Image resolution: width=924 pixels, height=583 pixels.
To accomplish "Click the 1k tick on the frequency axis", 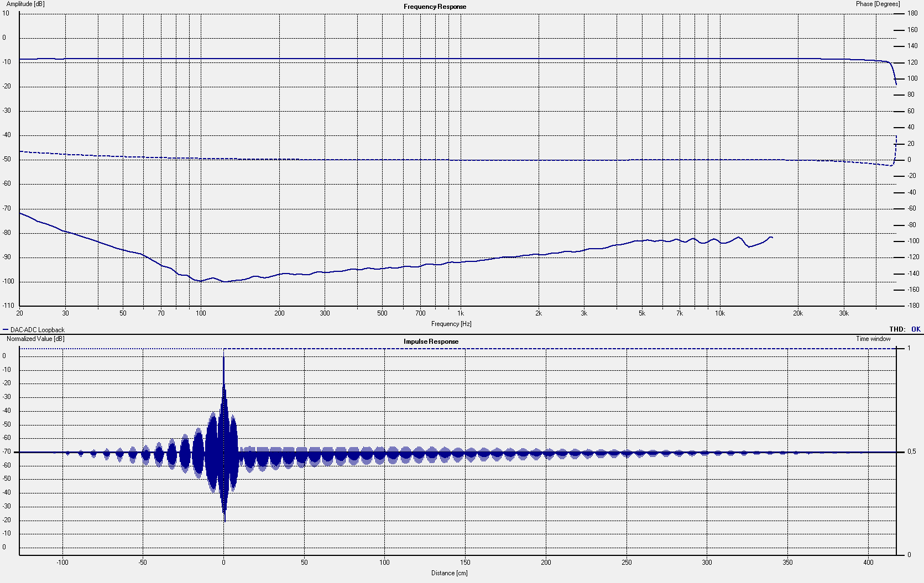I will (x=461, y=313).
